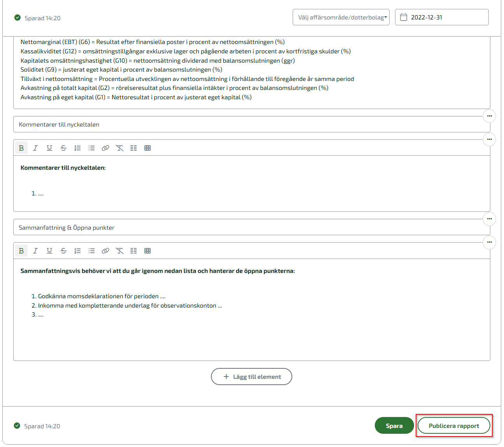This screenshot has width=504, height=447.
Task: Click Lägg till element button
Action: (251, 377)
